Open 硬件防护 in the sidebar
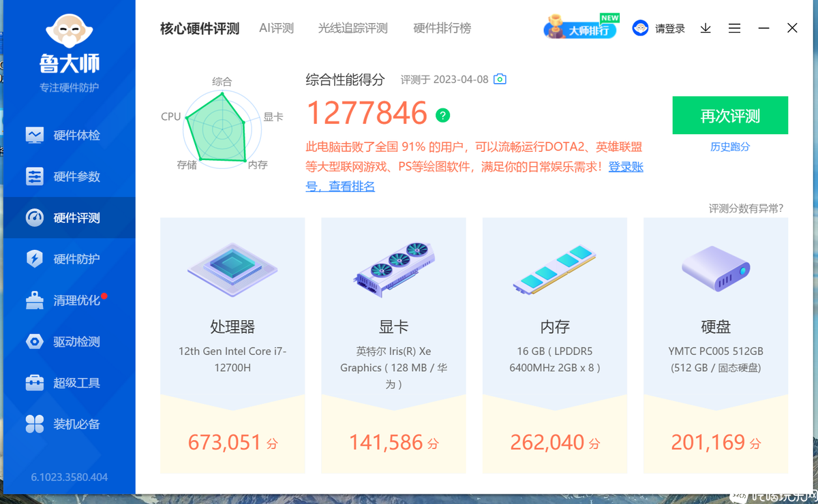The image size is (818, 504). (x=70, y=259)
